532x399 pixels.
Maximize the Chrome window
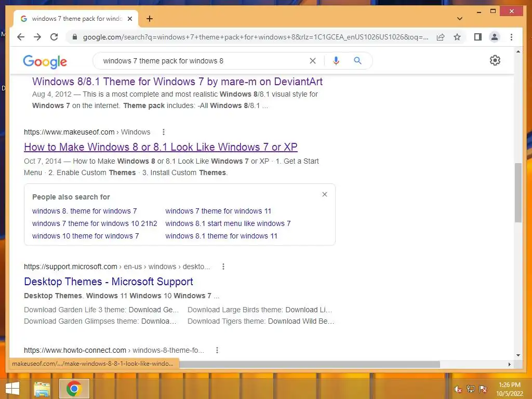point(493,11)
